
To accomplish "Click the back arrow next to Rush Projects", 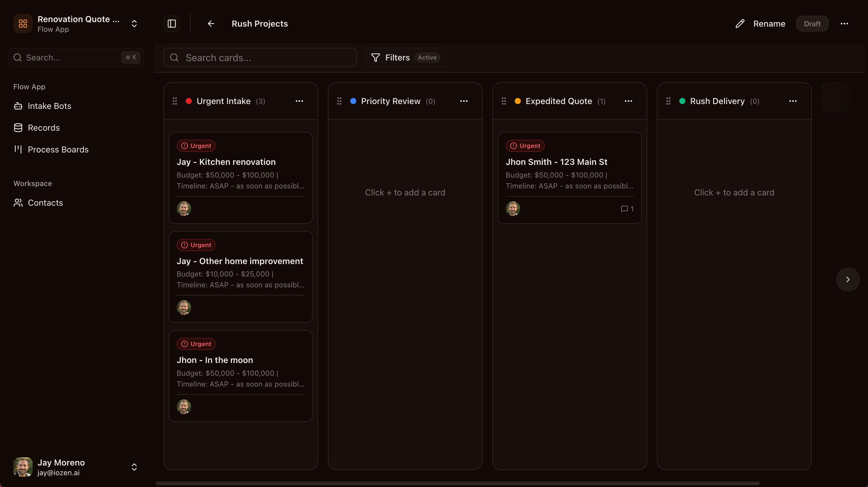I will [x=210, y=24].
